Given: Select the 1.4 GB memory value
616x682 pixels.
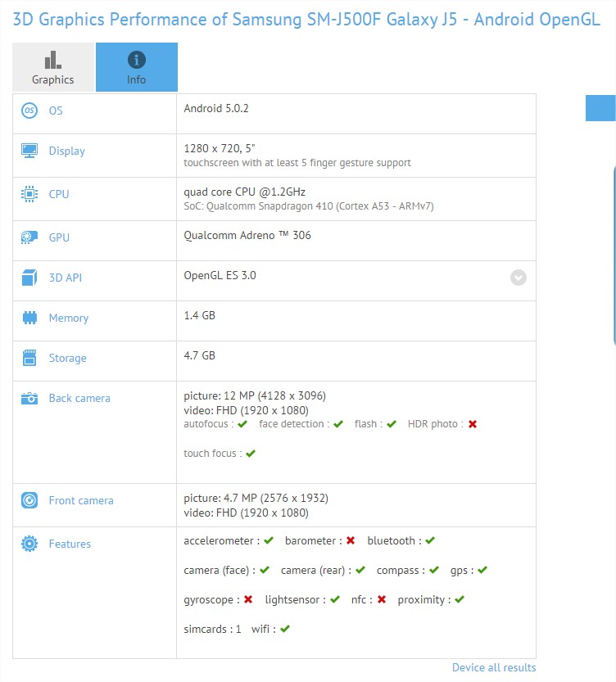Looking at the screenshot, I should [x=199, y=315].
